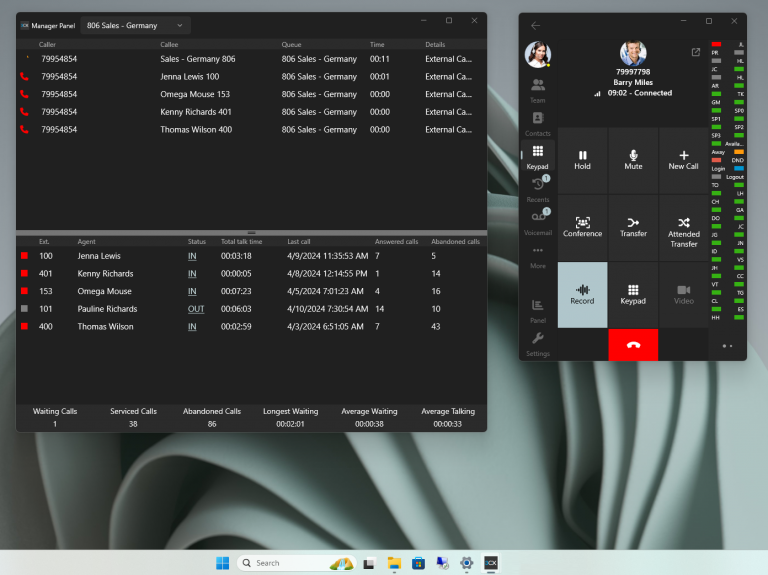Open Panel from the phone sidebar

pos(537,311)
